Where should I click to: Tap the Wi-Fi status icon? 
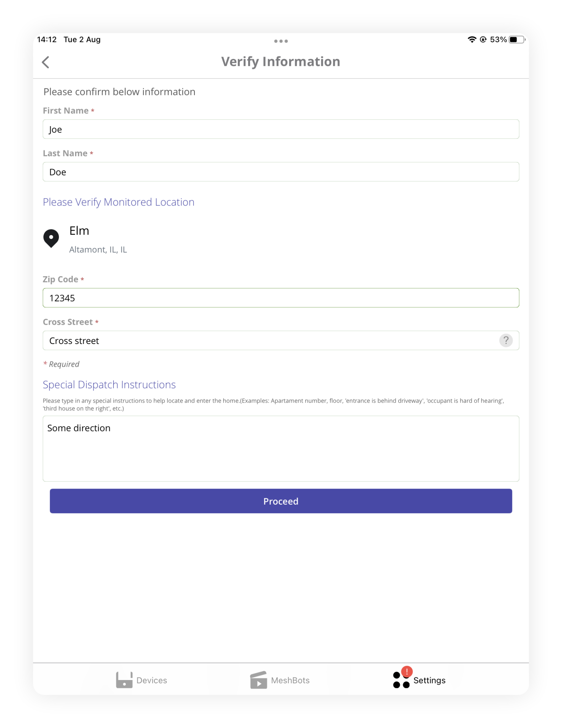click(472, 40)
